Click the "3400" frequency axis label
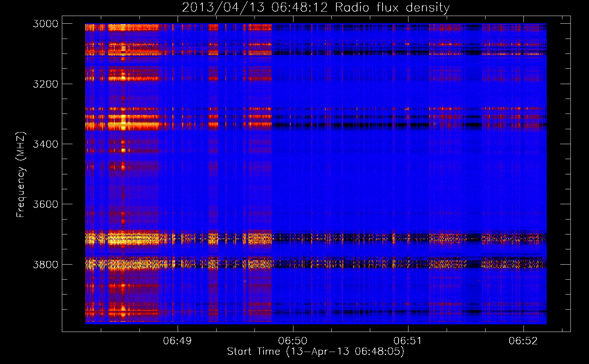The image size is (589, 364). 46,144
